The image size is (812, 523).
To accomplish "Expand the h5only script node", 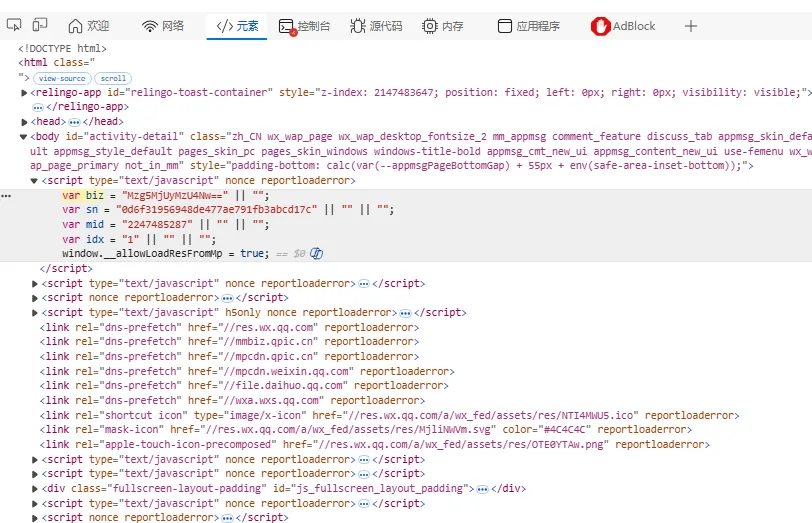I will point(35,313).
